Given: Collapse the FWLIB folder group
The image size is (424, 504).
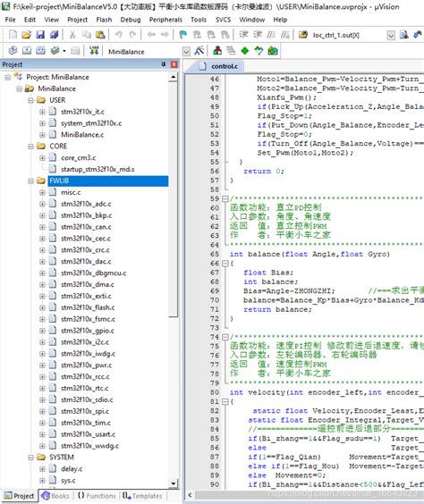Looking at the screenshot, I should point(30,181).
